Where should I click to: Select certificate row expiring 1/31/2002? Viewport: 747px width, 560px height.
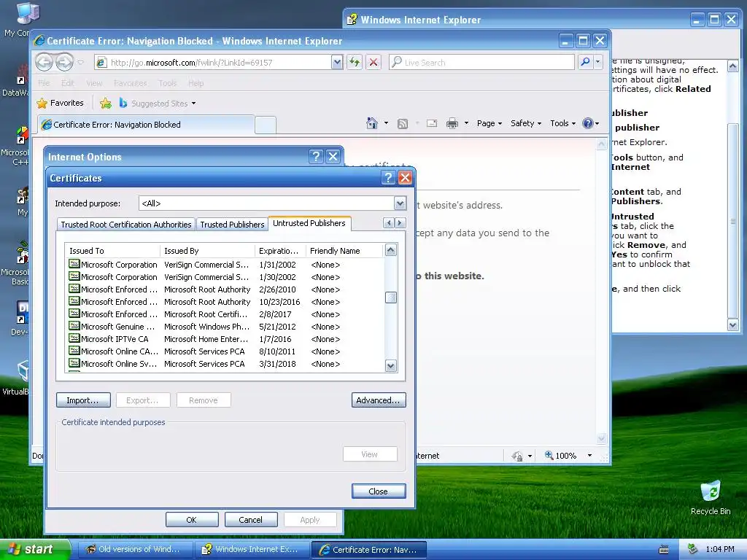(x=224, y=265)
